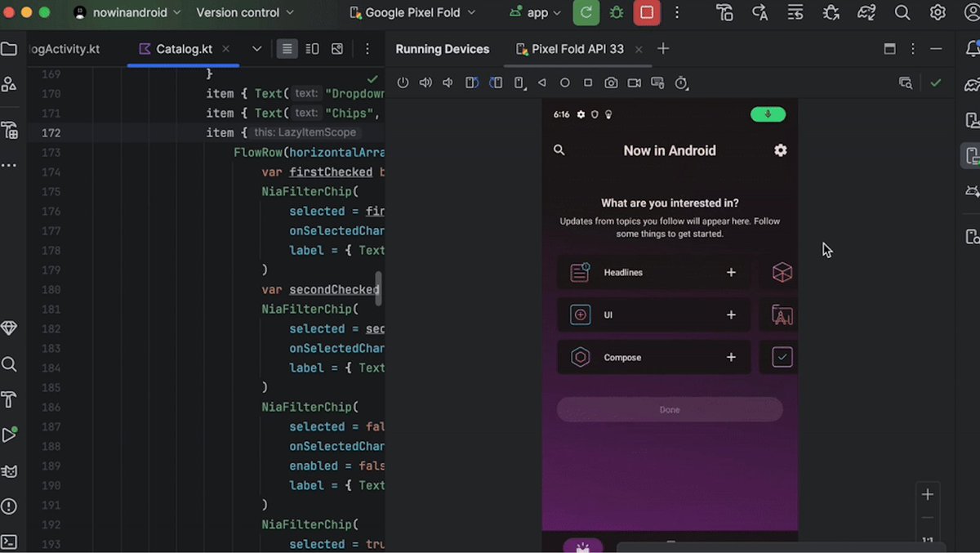
Task: Click the search icon in Now in Android app
Action: 559,149
